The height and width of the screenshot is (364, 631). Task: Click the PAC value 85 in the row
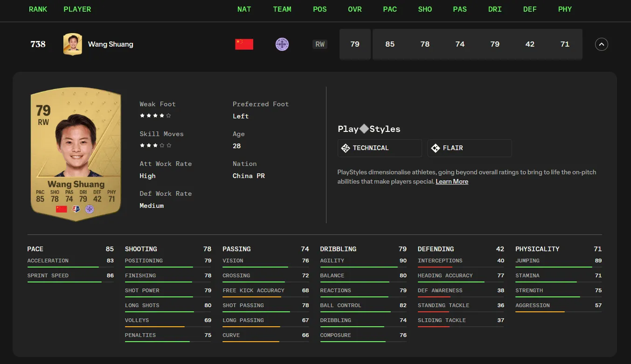tap(390, 44)
